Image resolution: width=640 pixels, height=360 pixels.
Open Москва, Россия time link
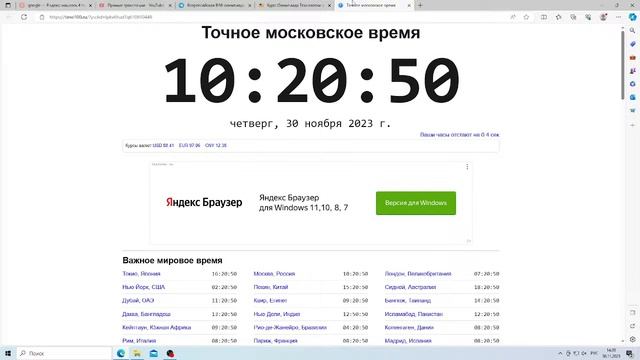[x=274, y=274]
